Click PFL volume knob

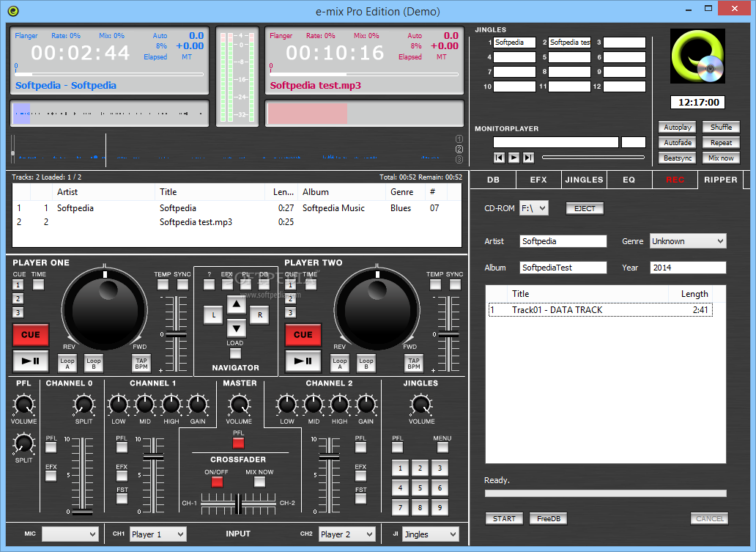click(x=23, y=405)
